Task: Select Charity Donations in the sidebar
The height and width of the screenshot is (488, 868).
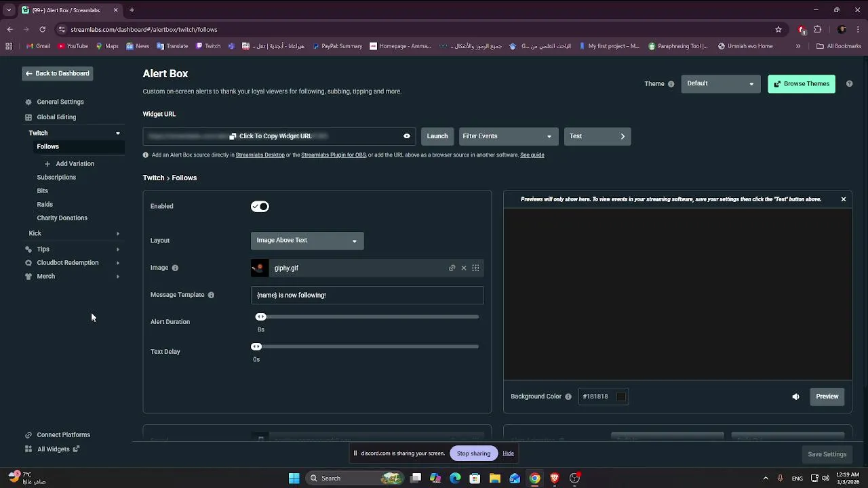Action: coord(62,218)
